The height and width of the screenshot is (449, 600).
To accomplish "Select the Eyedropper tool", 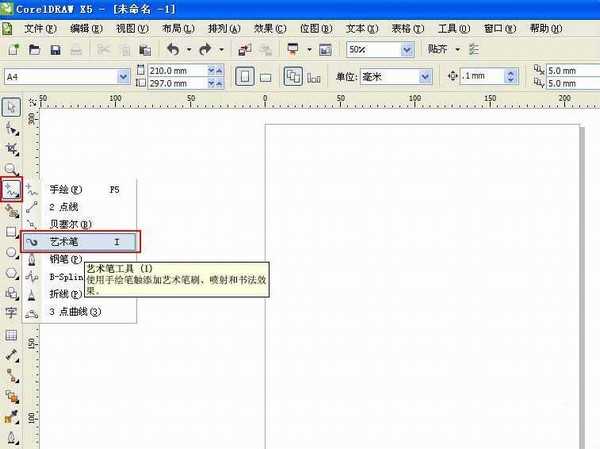I will tap(11, 417).
